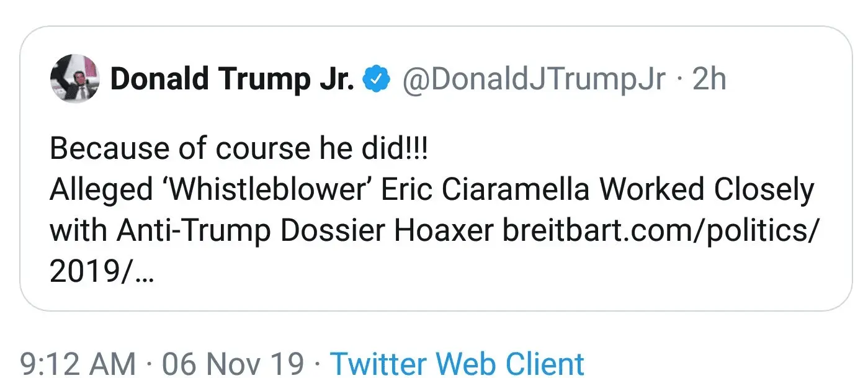This screenshot has width=868, height=378.
Task: Click the "Because of course he did!!!" line
Action: tap(239, 150)
